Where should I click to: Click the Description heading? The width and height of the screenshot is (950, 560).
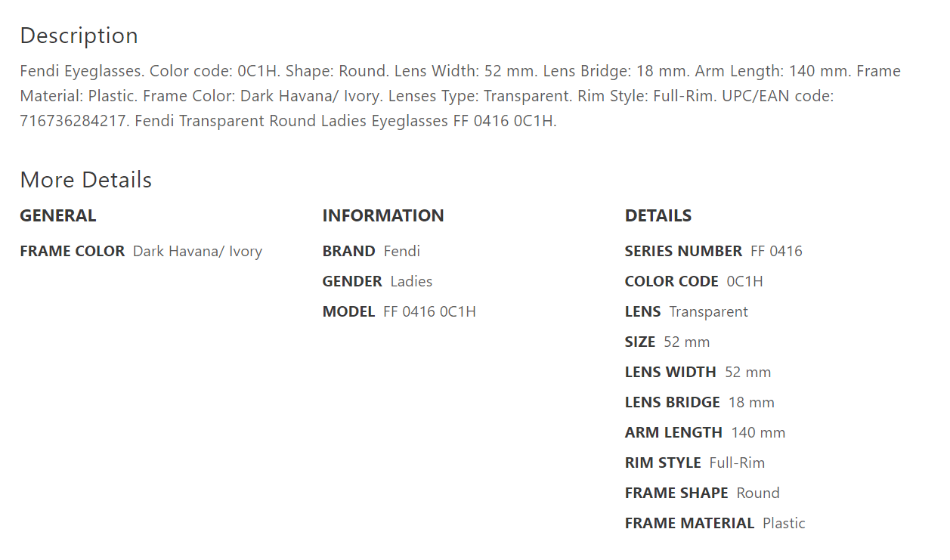point(79,36)
